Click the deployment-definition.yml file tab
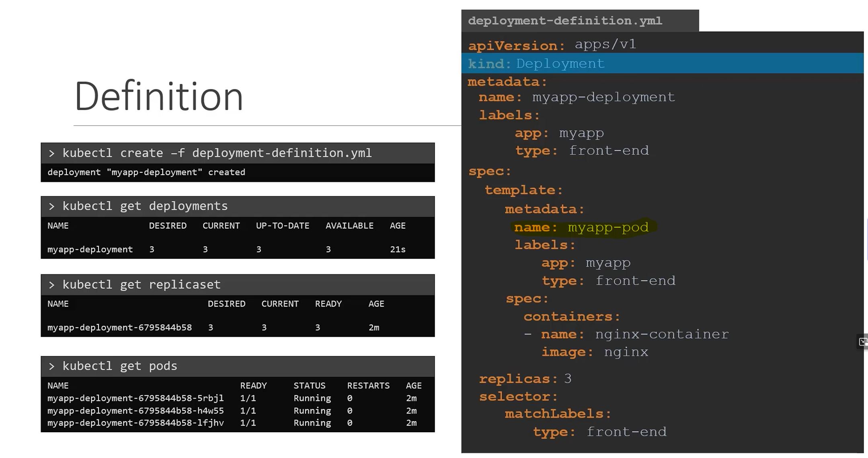The width and height of the screenshot is (868, 458). pyautogui.click(x=565, y=21)
